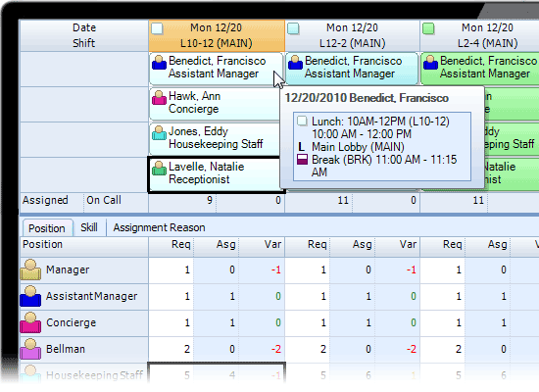
Task: Select the Mon 12/20 L2-4 (MAIN) column header
Action: click(x=480, y=35)
